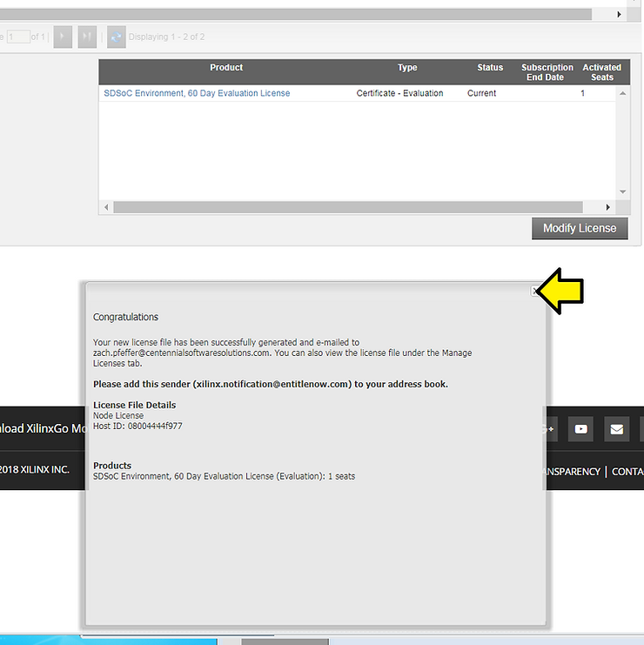The image size is (644, 645).
Task: Click the license table's scroll left arrow
Action: click(106, 207)
